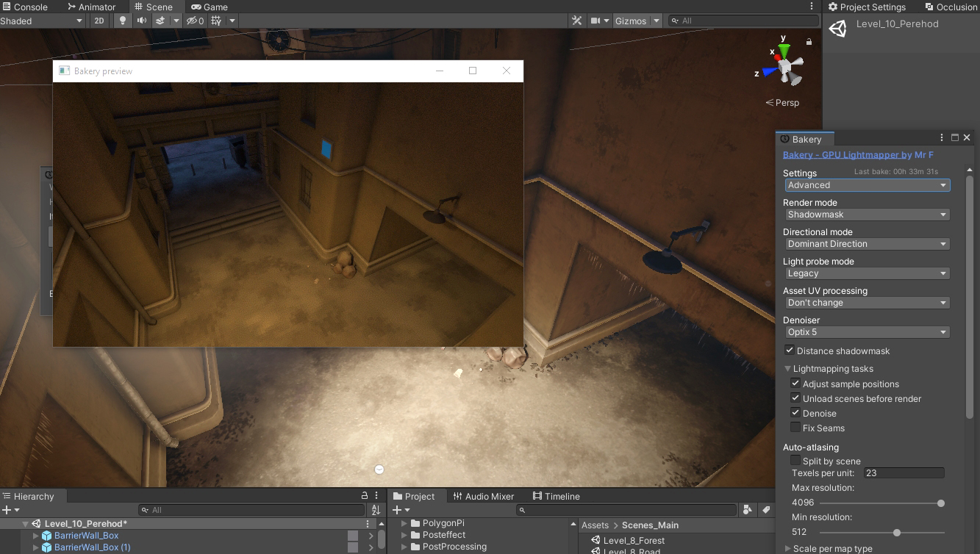Click the Max resolution slider handle
Image resolution: width=980 pixels, height=554 pixels.
(941, 503)
